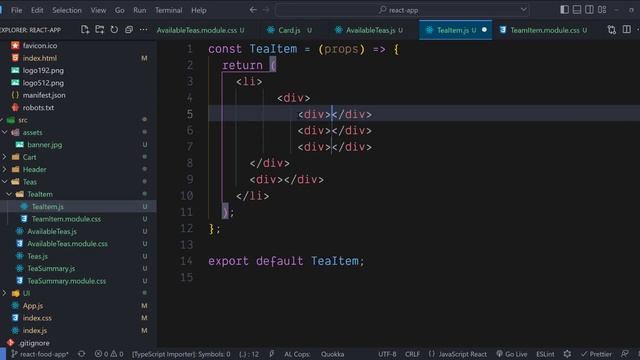
Task: Open Teas.js in the file tree
Action: [x=38, y=256]
